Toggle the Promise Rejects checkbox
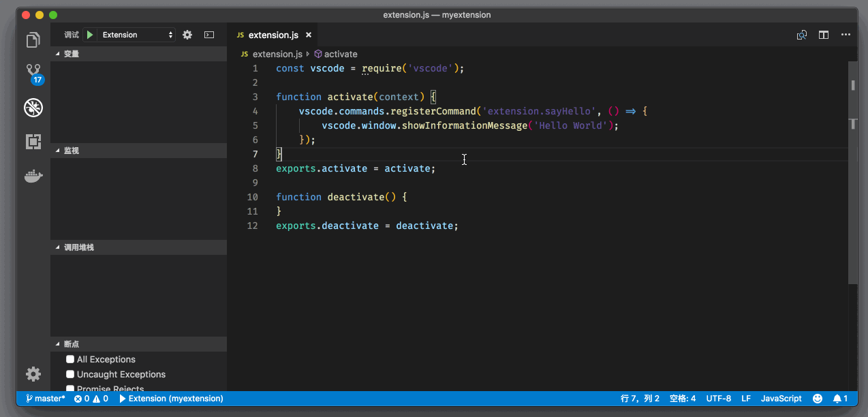868x417 pixels. pos(70,388)
